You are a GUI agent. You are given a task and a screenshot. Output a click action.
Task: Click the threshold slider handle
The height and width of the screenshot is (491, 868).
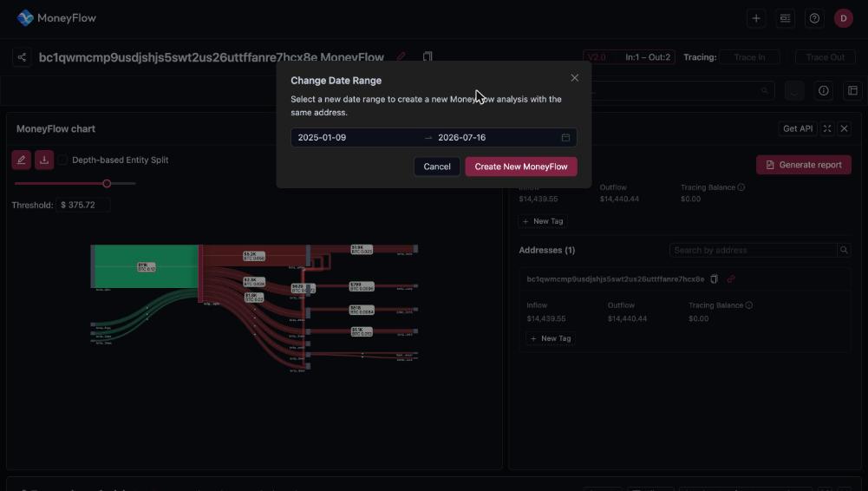[107, 183]
